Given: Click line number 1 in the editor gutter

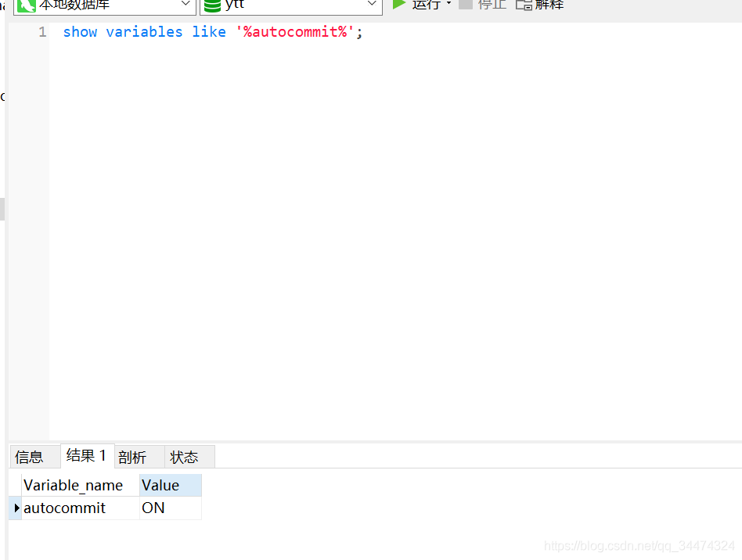Looking at the screenshot, I should [41, 31].
